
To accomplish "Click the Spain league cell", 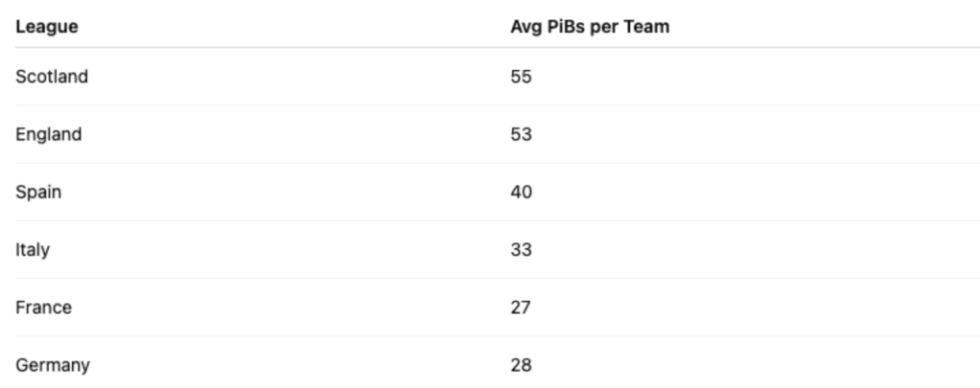I will tap(38, 193).
